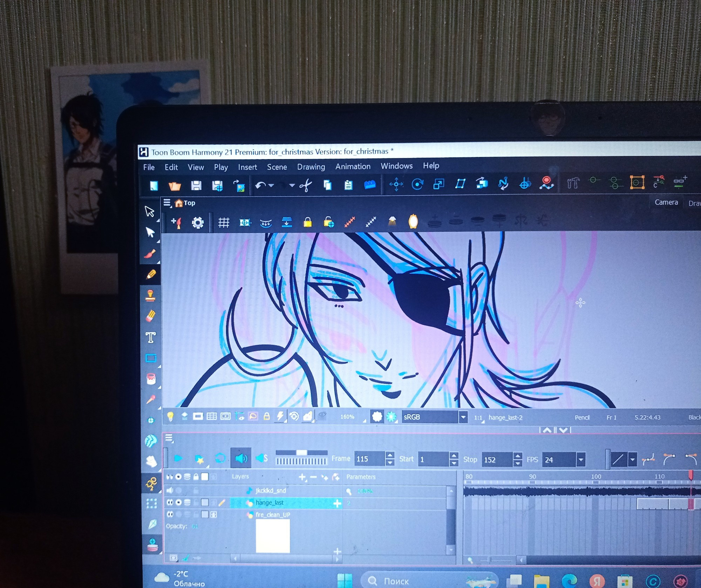
Task: Click the yellow padlock Lock icon
Action: click(307, 222)
